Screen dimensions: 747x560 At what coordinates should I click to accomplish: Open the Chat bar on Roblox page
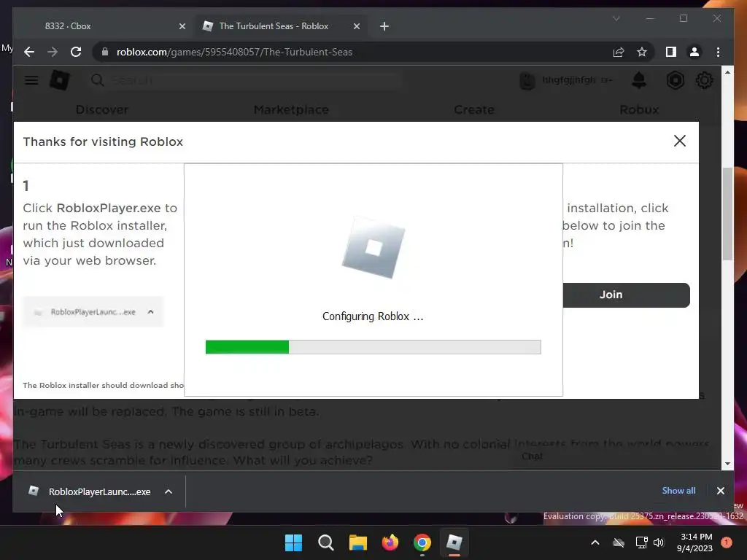click(532, 456)
